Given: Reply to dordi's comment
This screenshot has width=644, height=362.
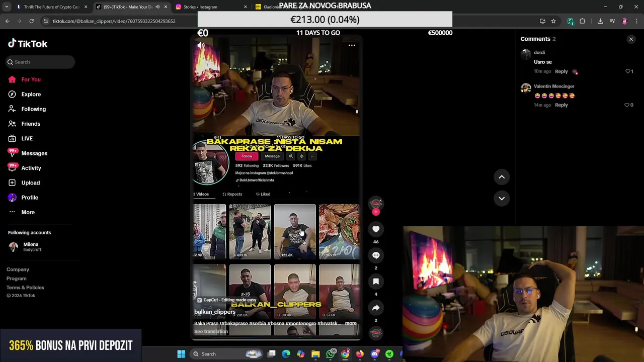Looking at the screenshot, I should 561,71.
